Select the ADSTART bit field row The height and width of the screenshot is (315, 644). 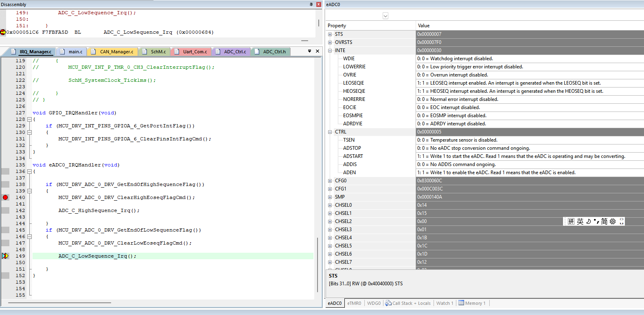pyautogui.click(x=485, y=156)
